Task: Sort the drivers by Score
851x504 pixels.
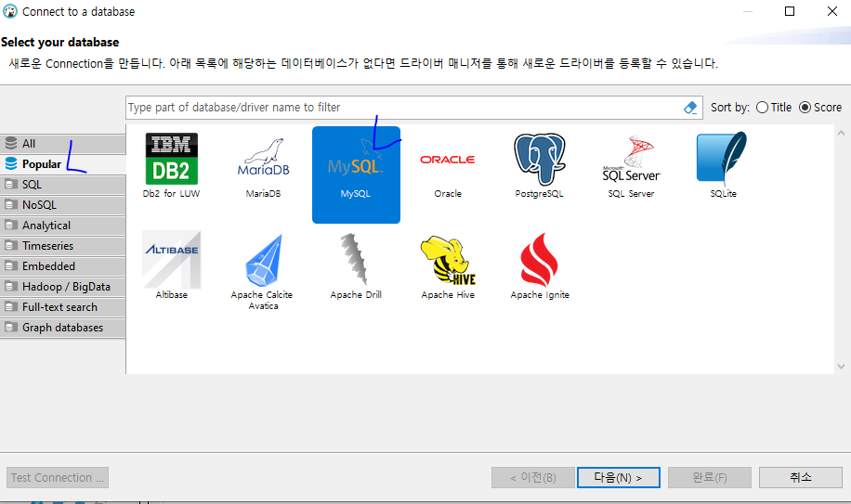Action: [820, 108]
